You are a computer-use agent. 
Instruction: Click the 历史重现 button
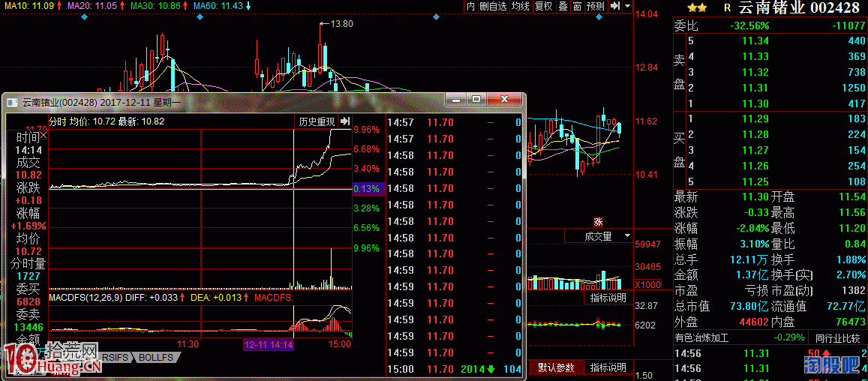coord(317,121)
